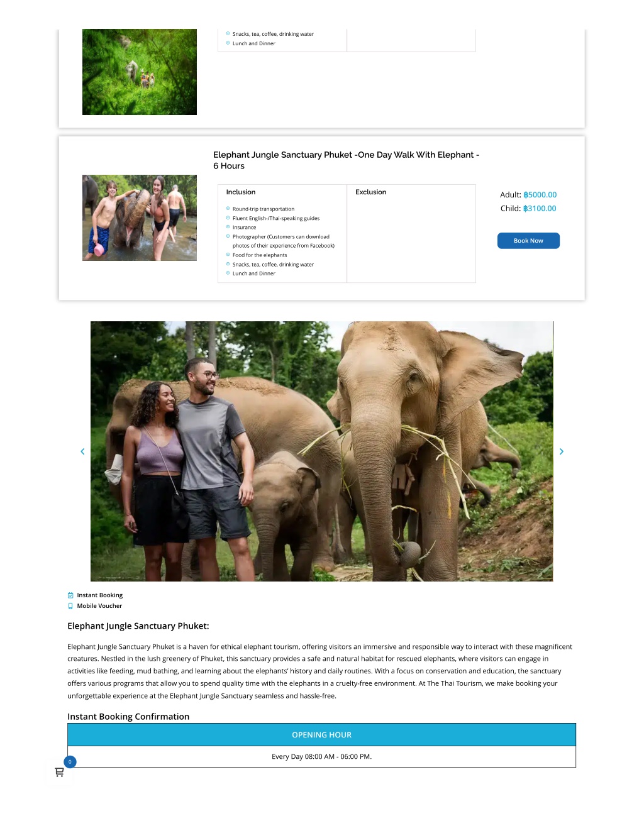
Task: Click the cart item count badge
Action: [x=70, y=761]
